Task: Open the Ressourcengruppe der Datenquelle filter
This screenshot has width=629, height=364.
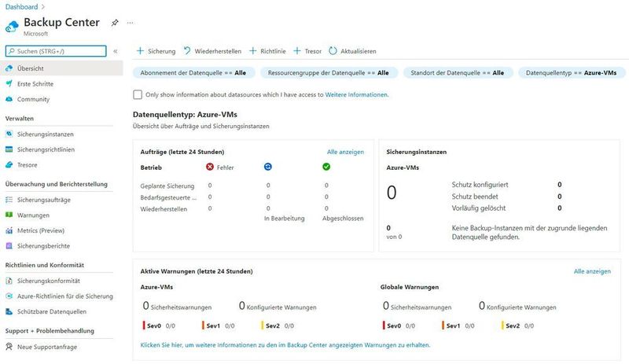Action: pyautogui.click(x=329, y=72)
